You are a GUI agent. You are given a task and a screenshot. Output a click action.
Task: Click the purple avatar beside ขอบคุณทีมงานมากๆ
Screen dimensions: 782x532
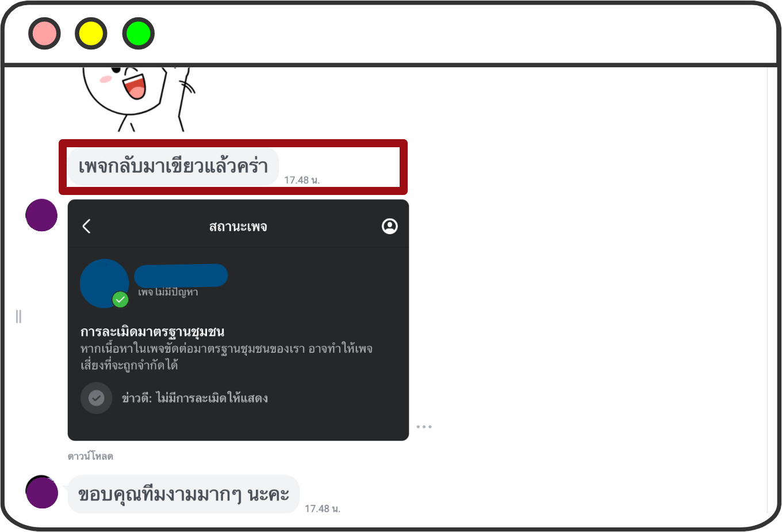41,492
